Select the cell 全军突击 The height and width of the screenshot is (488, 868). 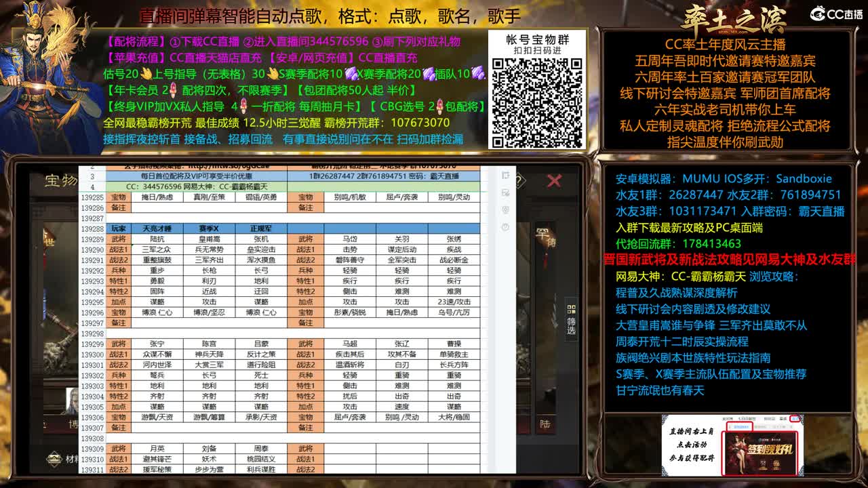[402, 260]
